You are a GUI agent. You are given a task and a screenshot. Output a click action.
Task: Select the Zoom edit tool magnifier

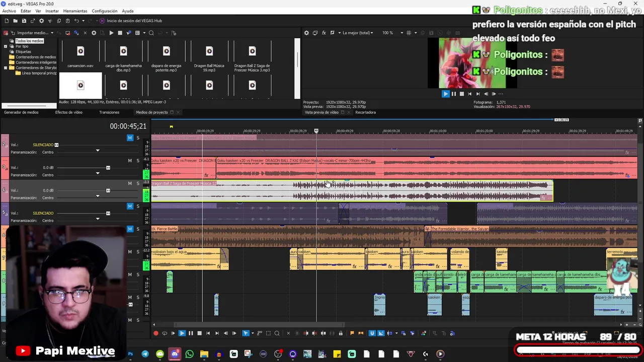pos(277,333)
